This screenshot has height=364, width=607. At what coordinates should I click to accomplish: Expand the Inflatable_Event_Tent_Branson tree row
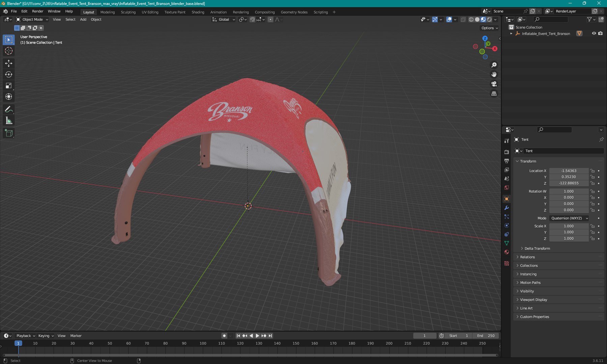pyautogui.click(x=511, y=34)
